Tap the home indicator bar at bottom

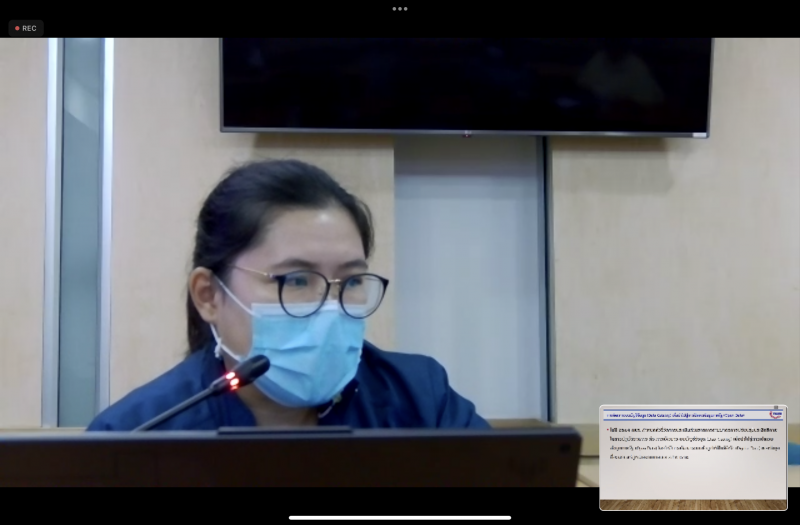(400, 518)
